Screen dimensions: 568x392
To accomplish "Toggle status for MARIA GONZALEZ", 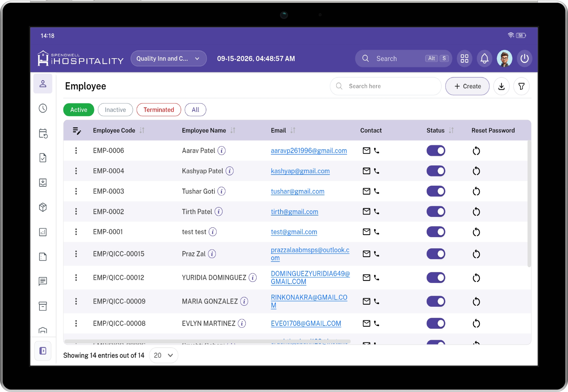I will (436, 301).
